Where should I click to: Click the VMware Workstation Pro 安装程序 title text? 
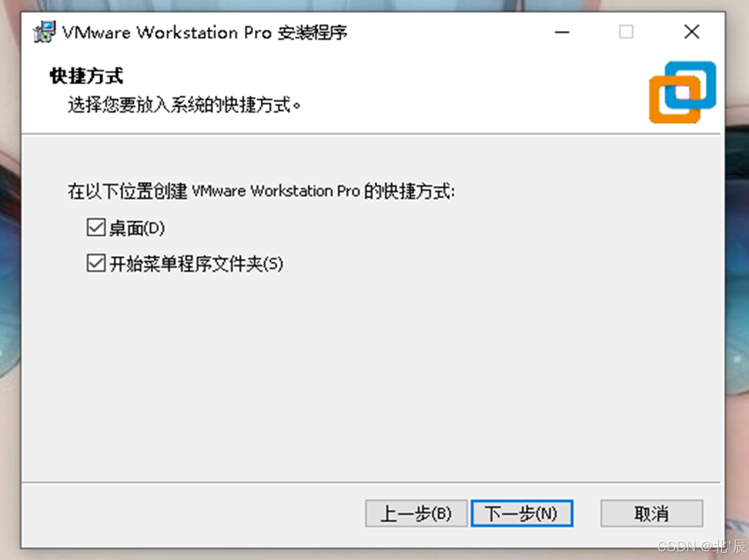click(205, 32)
